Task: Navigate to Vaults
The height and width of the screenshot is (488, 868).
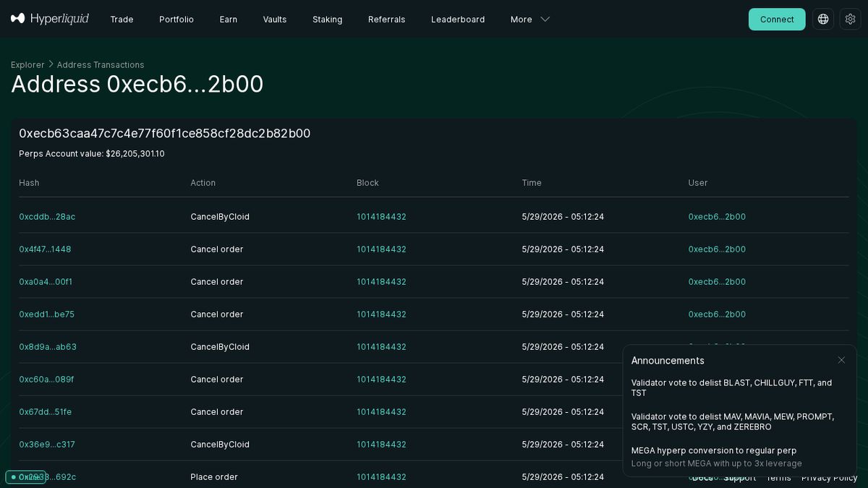Action: (275, 20)
